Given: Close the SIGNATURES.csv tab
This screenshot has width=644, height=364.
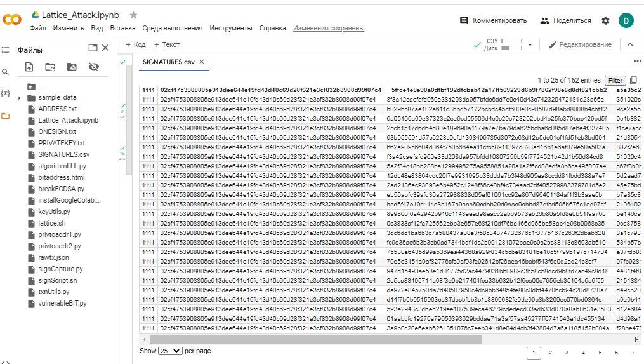Looking at the screenshot, I should [202, 62].
